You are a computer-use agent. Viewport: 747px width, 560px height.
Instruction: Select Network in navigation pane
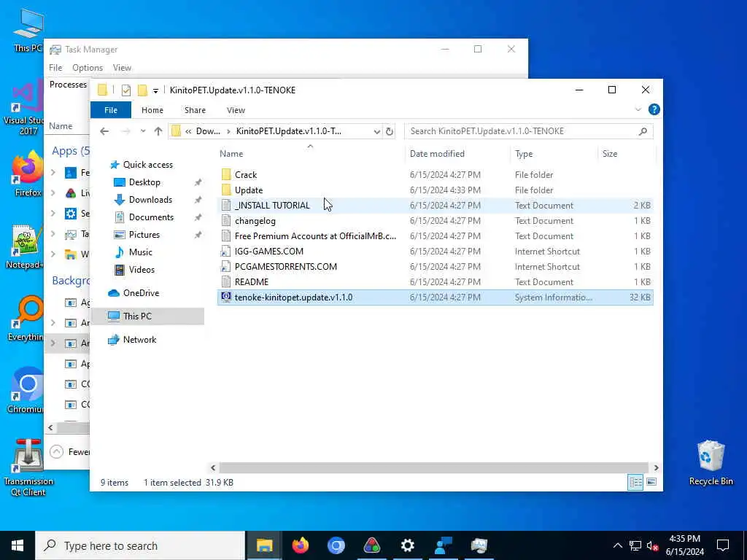(139, 340)
